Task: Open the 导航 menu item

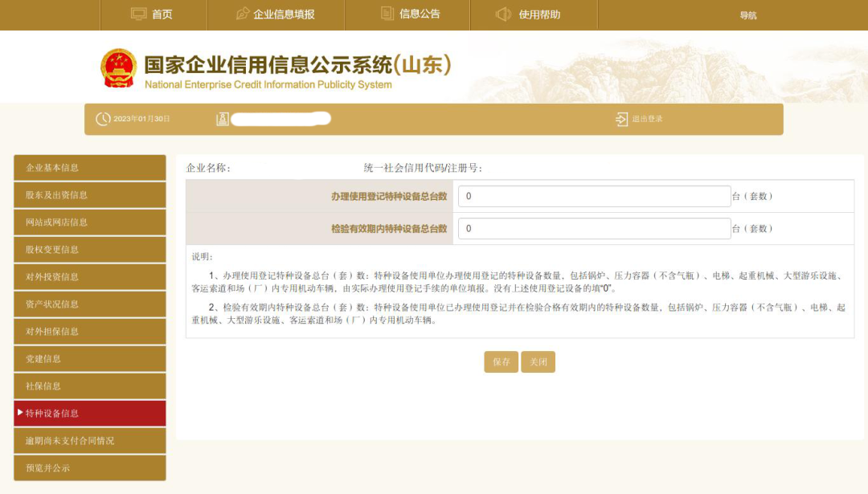Action: coord(747,15)
